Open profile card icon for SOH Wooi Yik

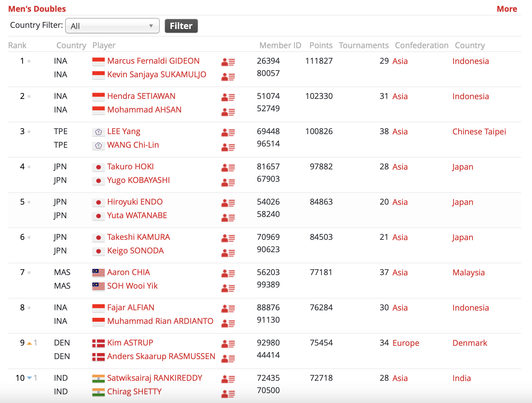click(228, 288)
